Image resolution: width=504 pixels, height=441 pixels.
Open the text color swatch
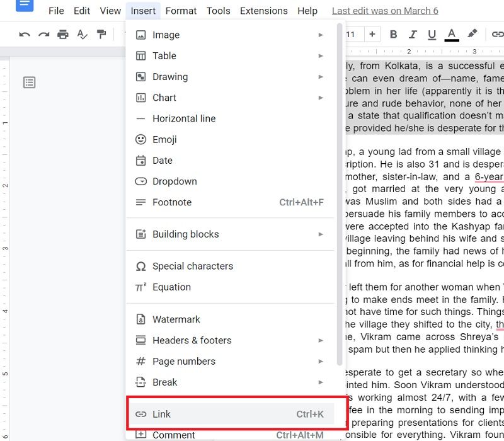(x=452, y=35)
